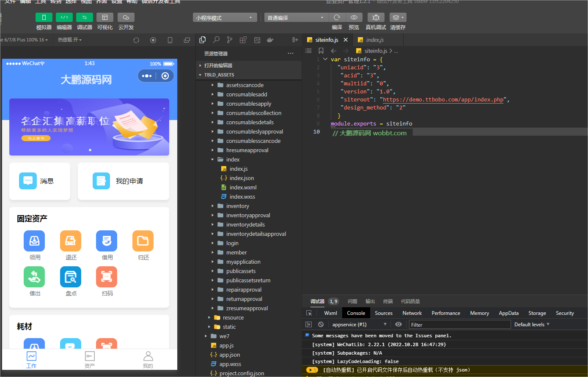Click the demo.ttbobo.com siteroot URL link
Viewport: 588px width, 377px height.
[x=443, y=100]
